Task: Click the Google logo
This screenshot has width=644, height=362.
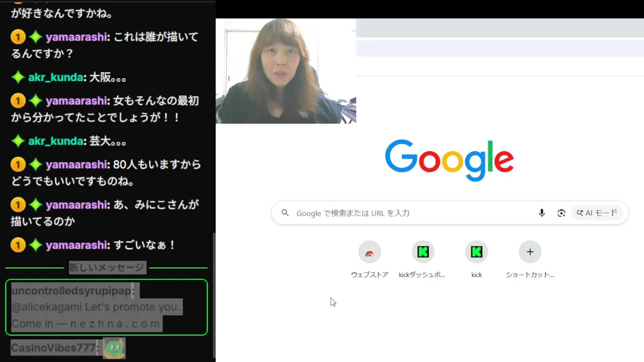Action: pyautogui.click(x=449, y=160)
